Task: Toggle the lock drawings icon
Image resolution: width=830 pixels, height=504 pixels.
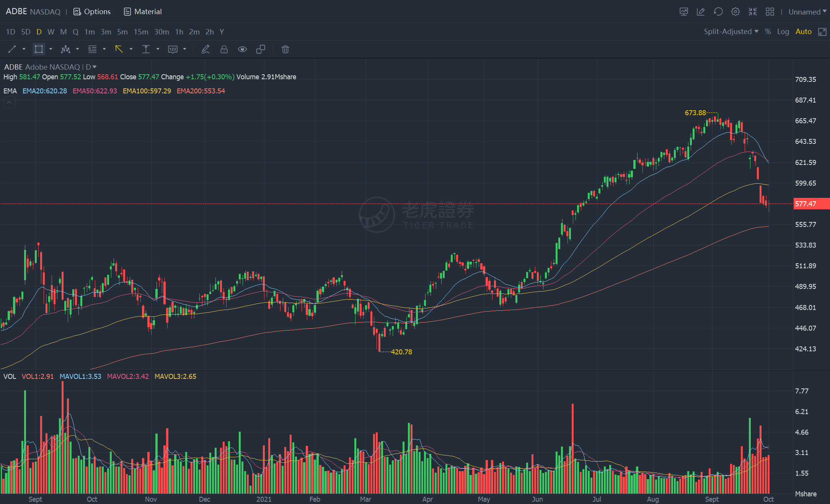Action: click(x=224, y=49)
